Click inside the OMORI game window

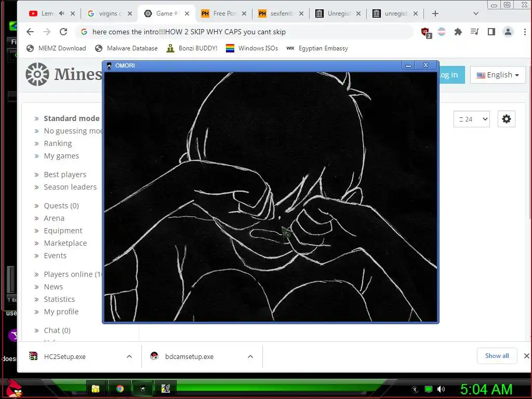[270, 196]
